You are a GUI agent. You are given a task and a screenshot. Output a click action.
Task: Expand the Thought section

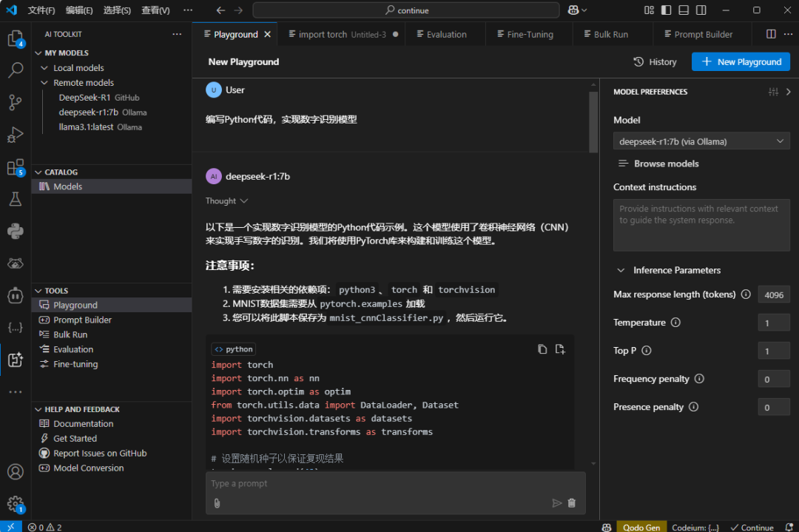(x=226, y=201)
